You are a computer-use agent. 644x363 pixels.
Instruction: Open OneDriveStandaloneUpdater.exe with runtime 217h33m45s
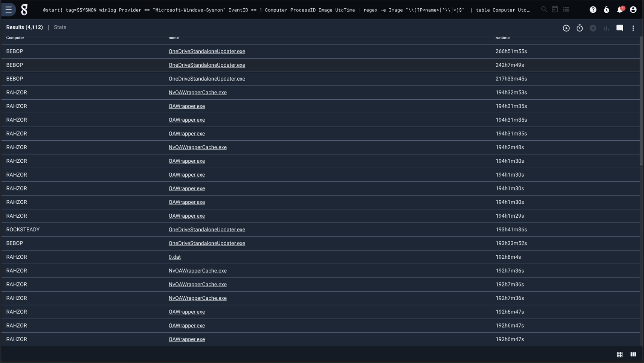click(207, 79)
